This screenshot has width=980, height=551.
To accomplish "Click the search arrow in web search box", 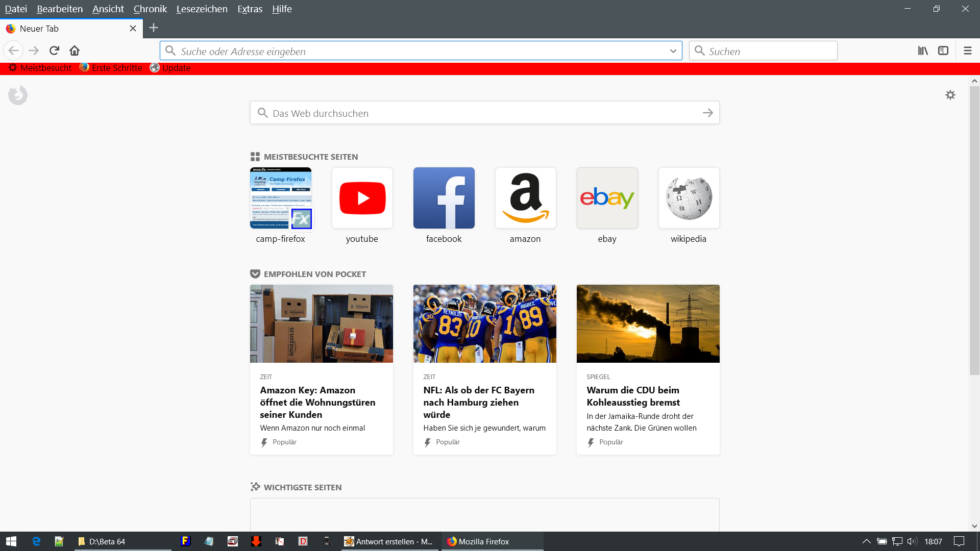I will pyautogui.click(x=707, y=113).
